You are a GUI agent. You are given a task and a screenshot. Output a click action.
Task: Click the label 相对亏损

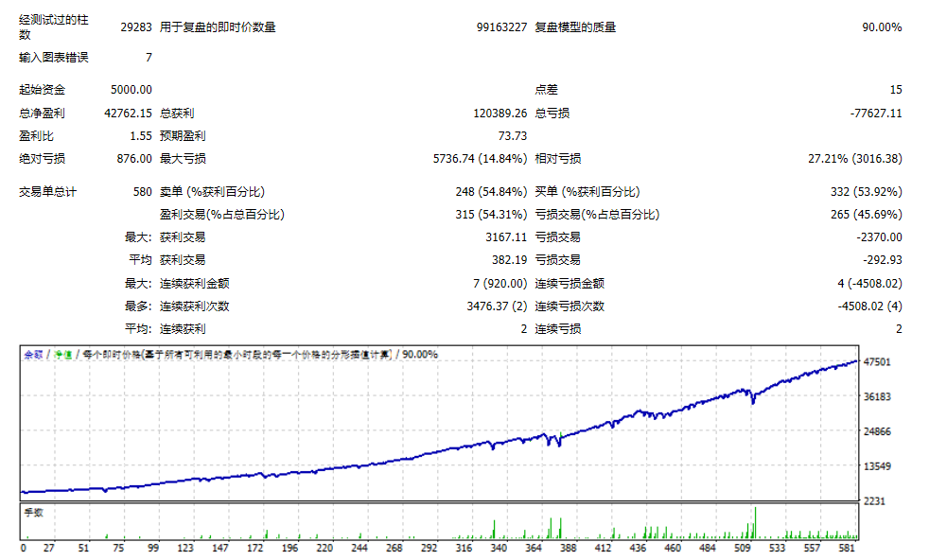[557, 159]
